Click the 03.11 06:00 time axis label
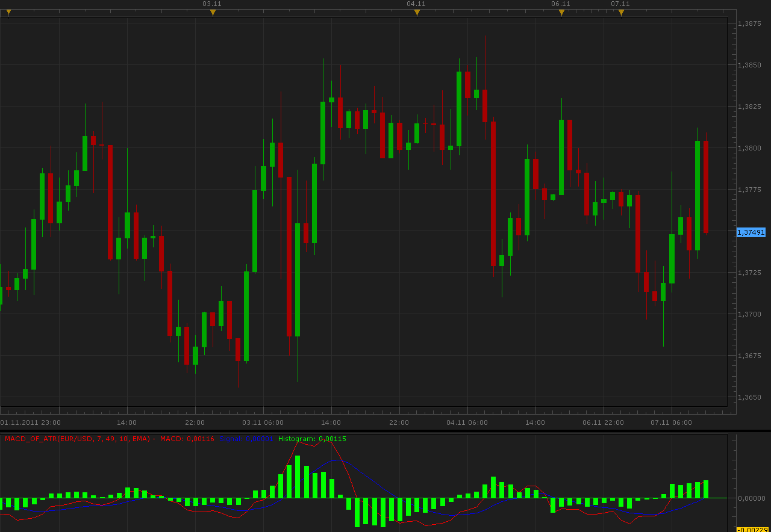The width and height of the screenshot is (771, 532). coord(263,422)
